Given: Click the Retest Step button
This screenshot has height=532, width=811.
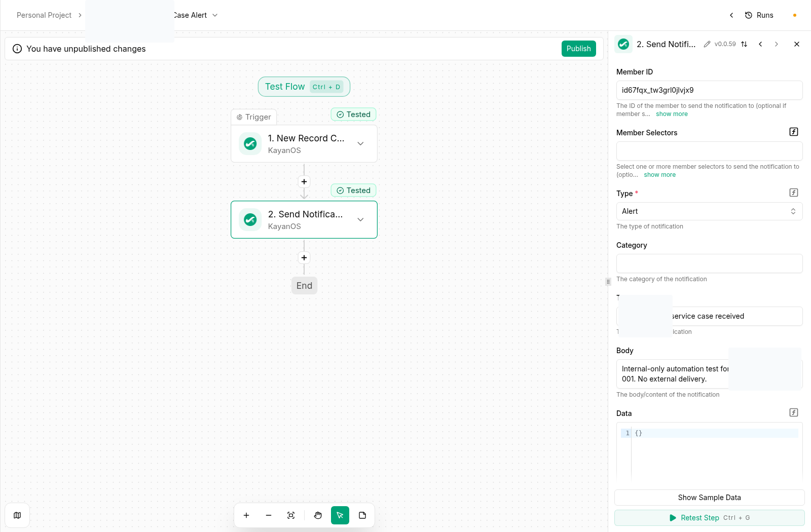Looking at the screenshot, I should 710,518.
